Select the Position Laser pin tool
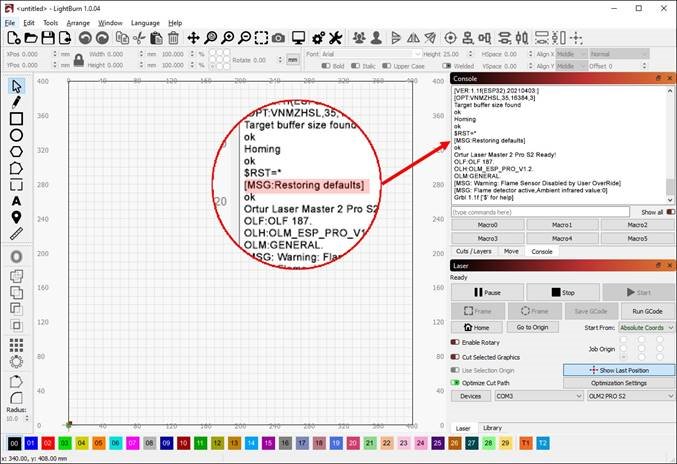The image size is (677, 464). click(16, 217)
